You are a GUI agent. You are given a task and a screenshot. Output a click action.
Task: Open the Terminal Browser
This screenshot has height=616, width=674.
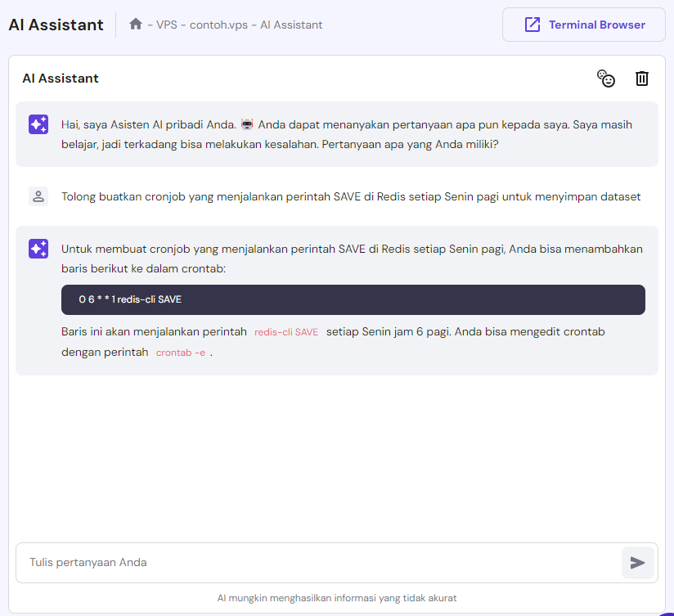tap(583, 25)
